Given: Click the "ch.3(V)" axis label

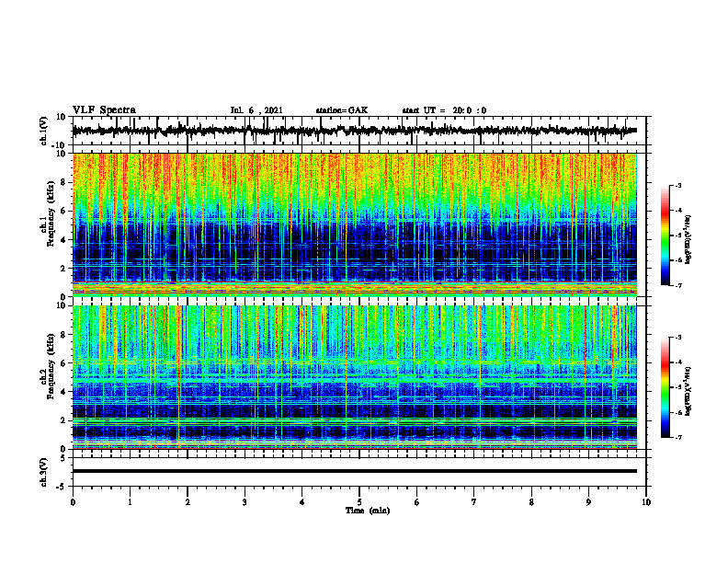Looking at the screenshot, I should tap(44, 473).
